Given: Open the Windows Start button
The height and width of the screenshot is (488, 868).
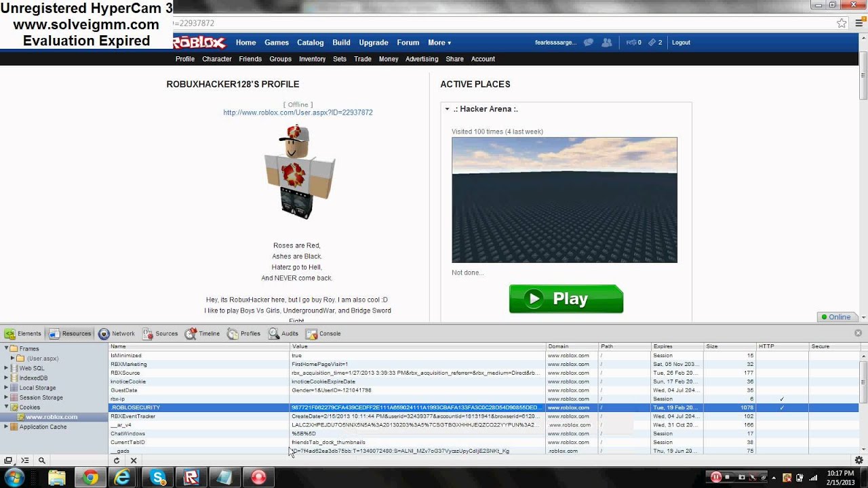Looking at the screenshot, I should point(14,478).
